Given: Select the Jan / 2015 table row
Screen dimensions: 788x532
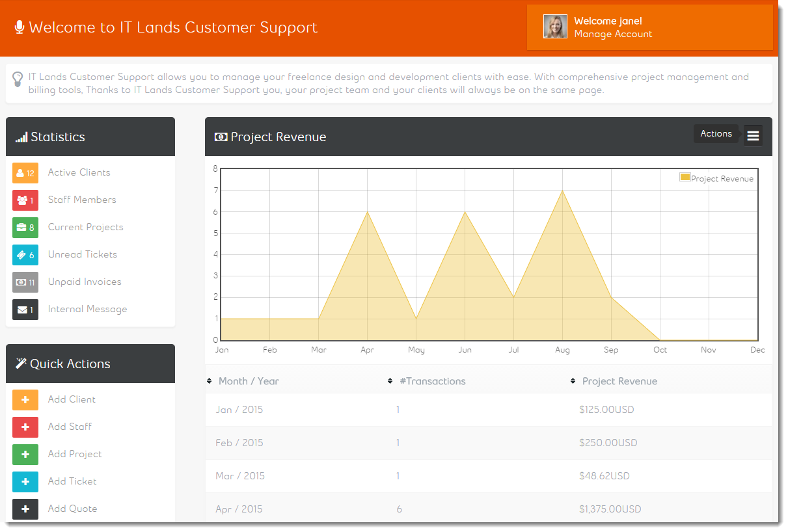Looking at the screenshot, I should tap(489, 410).
